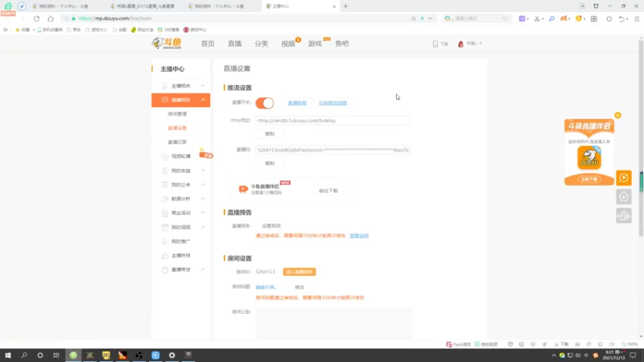Viewport: 644px width, 362px height.
Task: Open the 鱼吧 navigation item
Action: 341,43
